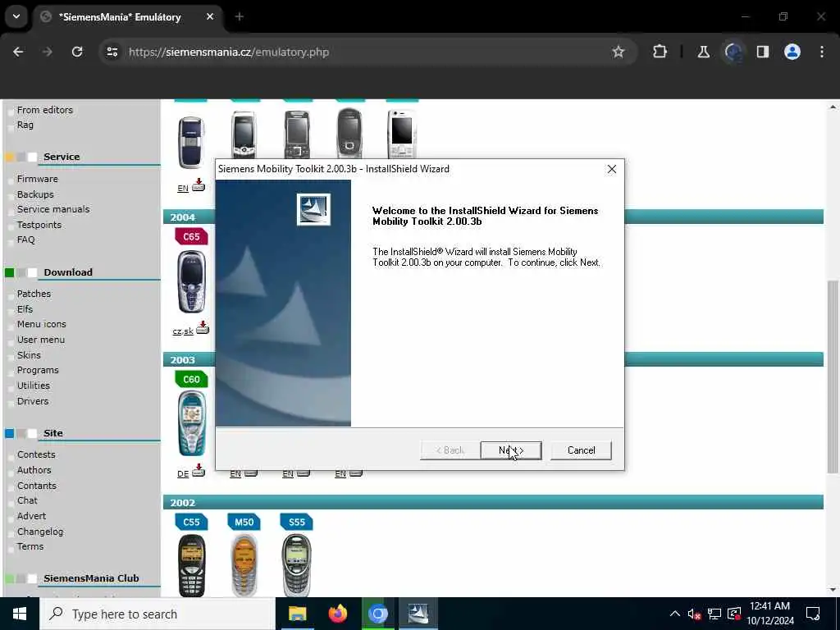Switch to Chrome in the taskbar
The image size is (840, 630).
(377, 614)
